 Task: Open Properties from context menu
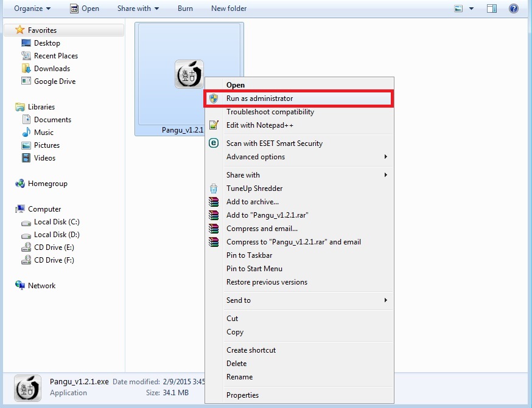(299, 395)
